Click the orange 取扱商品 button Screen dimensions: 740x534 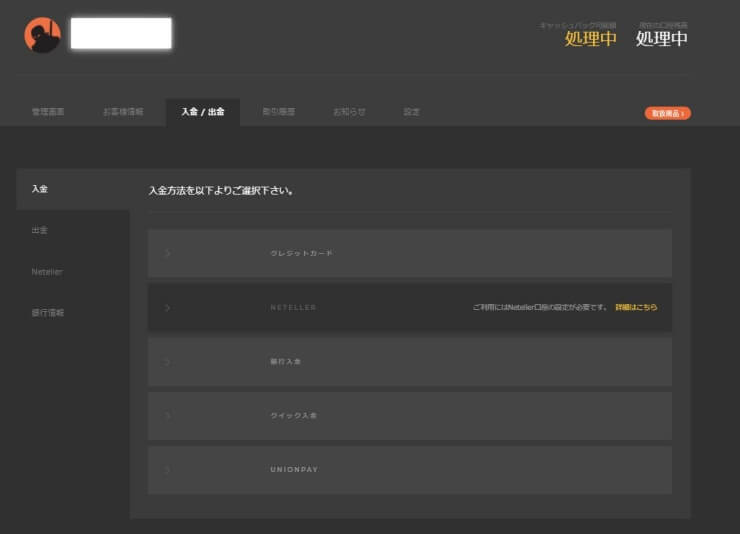667,113
